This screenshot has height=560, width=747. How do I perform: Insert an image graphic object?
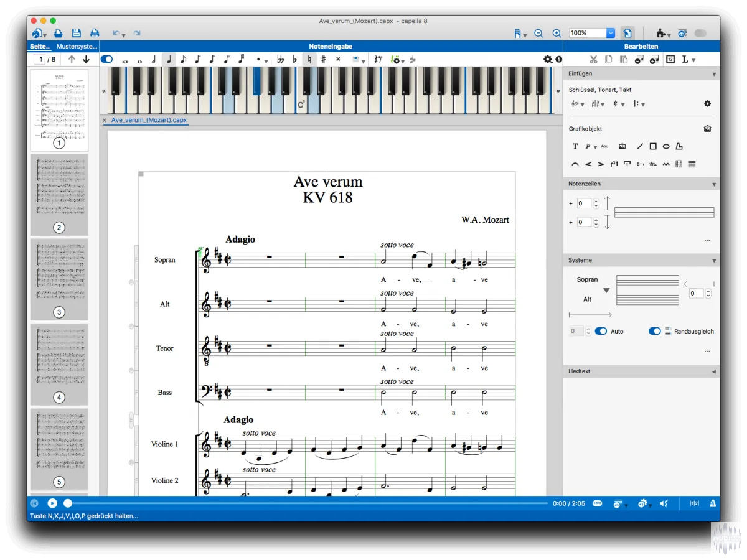click(622, 147)
